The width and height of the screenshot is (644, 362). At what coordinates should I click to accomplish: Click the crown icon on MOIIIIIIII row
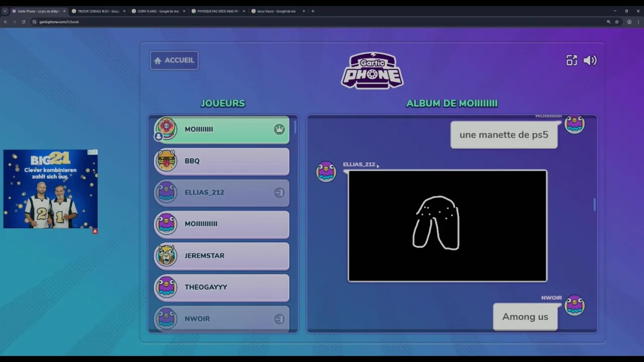[x=279, y=129]
